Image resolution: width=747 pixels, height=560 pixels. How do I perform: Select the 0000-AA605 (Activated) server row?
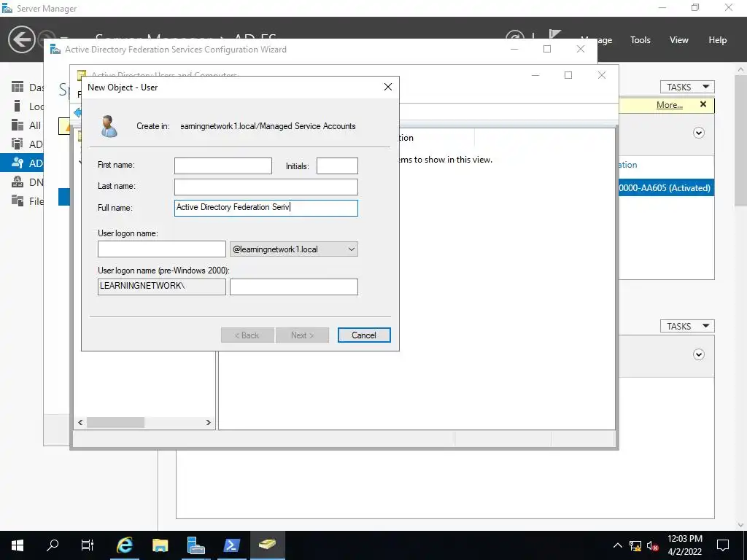tap(666, 187)
